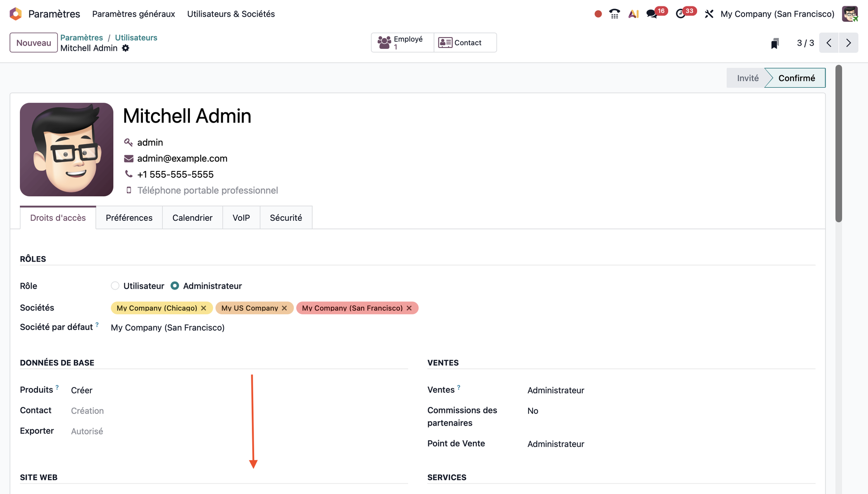Open the activities clock icon
This screenshot has height=494, width=868.
point(680,14)
